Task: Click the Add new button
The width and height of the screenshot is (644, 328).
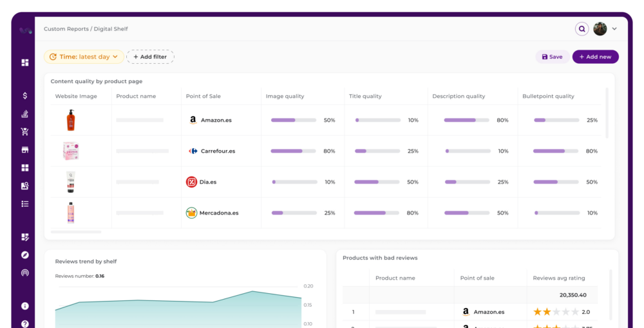Action: [x=595, y=57]
